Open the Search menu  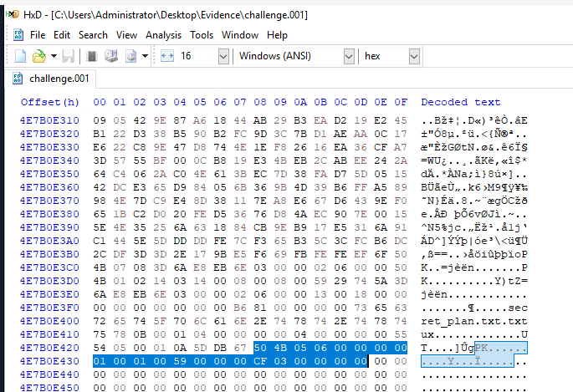(x=93, y=35)
